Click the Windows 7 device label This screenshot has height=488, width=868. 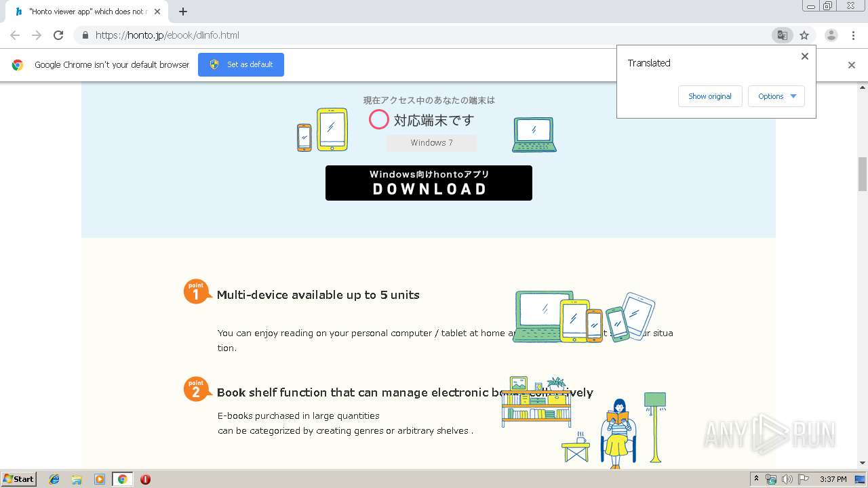point(431,143)
